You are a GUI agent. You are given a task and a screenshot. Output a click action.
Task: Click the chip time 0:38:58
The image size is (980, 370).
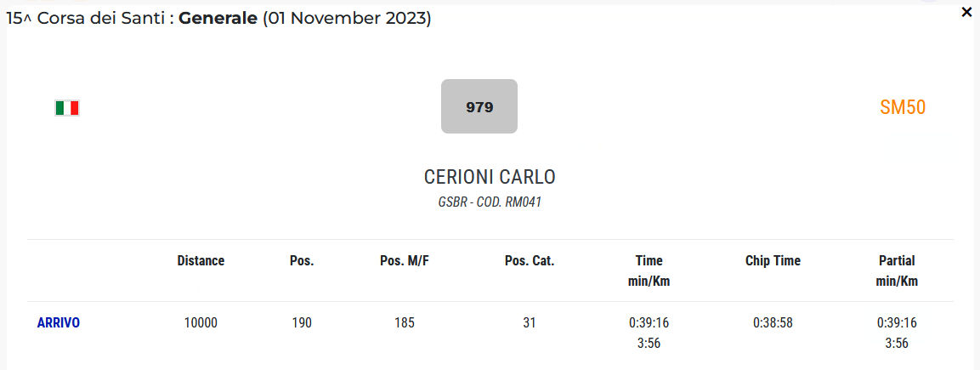[773, 323]
